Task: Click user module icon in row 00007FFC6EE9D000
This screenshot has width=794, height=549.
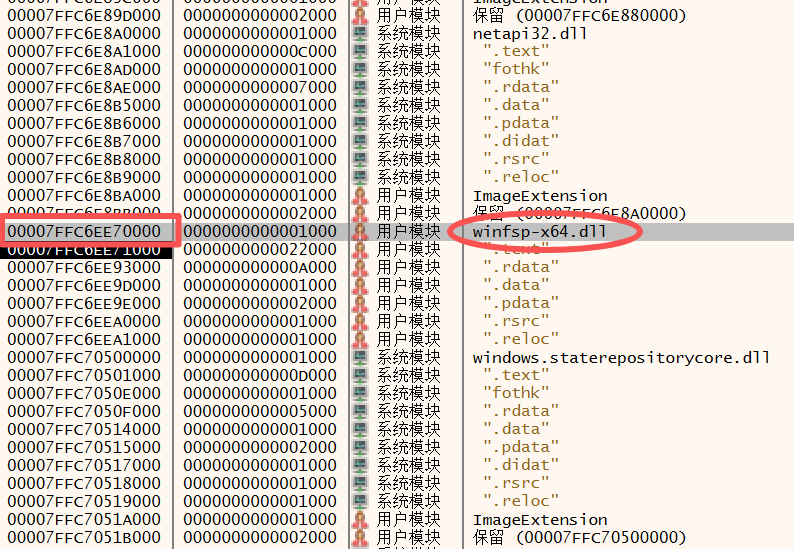Action: (360, 285)
